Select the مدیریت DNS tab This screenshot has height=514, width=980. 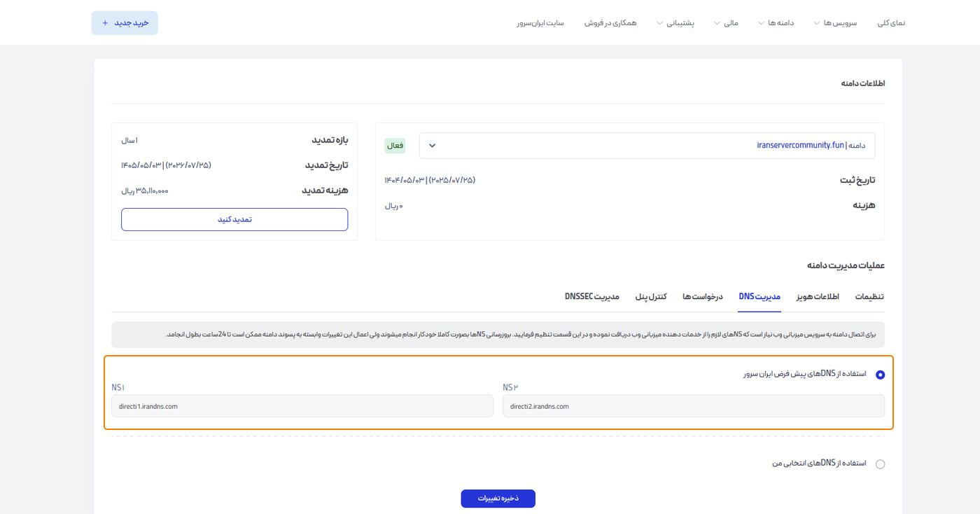759,297
